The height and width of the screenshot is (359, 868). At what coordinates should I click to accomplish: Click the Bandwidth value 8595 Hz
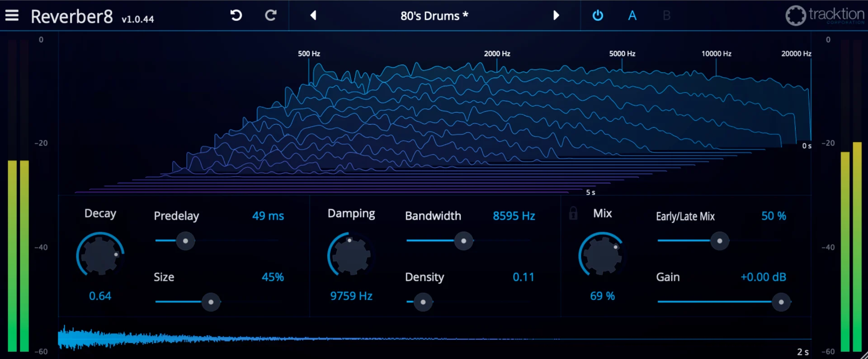(x=514, y=216)
